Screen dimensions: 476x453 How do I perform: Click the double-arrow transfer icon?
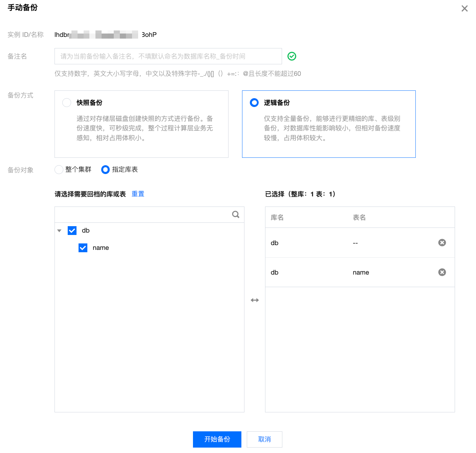pos(255,300)
